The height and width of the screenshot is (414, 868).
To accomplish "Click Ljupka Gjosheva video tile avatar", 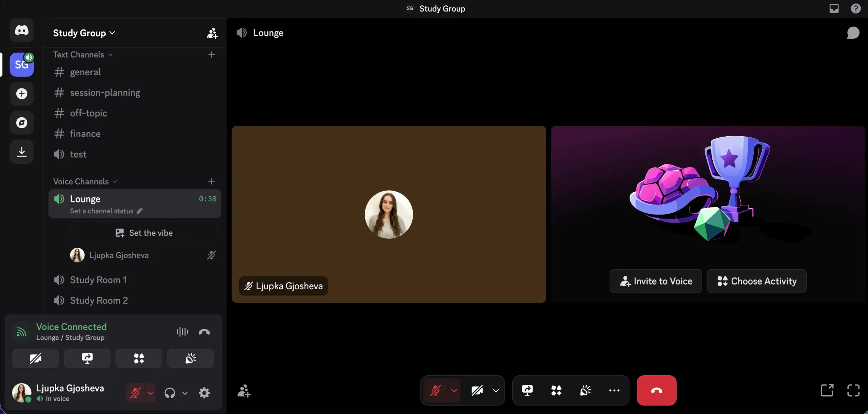I will [x=389, y=215].
